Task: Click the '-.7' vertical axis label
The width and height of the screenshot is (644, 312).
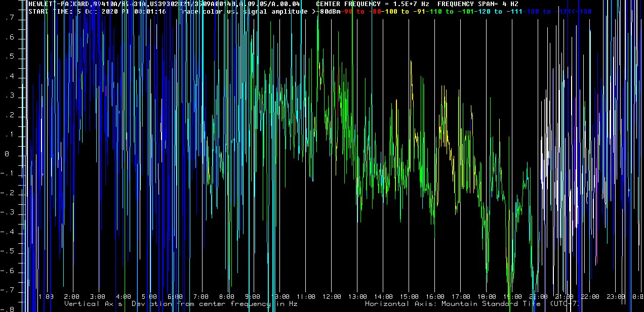Action: 8,291
